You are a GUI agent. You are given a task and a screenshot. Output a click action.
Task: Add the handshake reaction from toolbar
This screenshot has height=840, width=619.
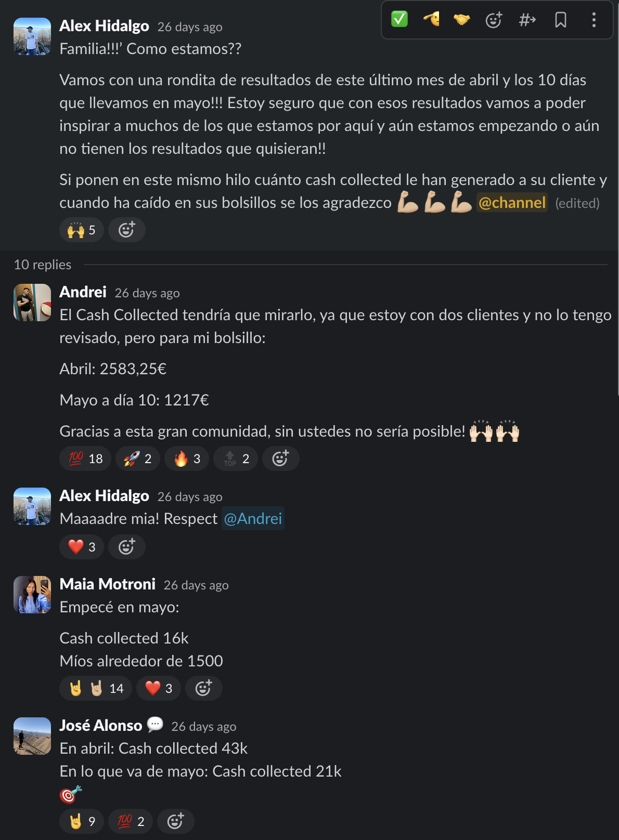(x=462, y=20)
